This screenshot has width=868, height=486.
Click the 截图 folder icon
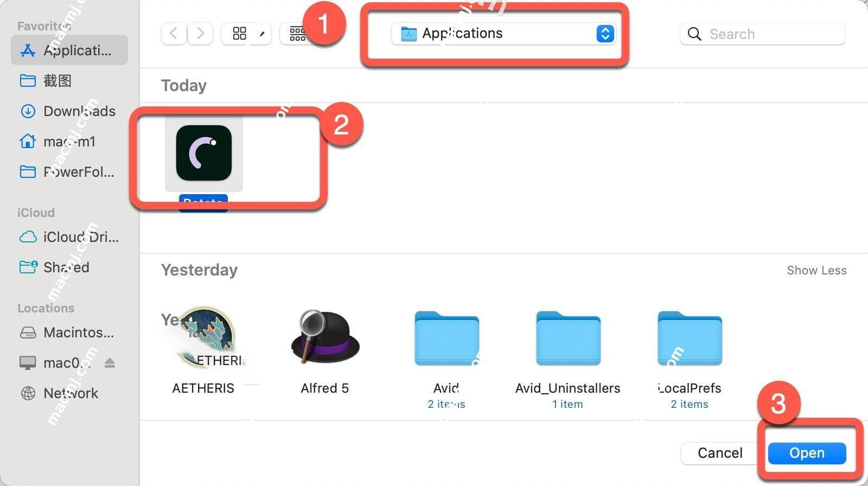click(28, 81)
